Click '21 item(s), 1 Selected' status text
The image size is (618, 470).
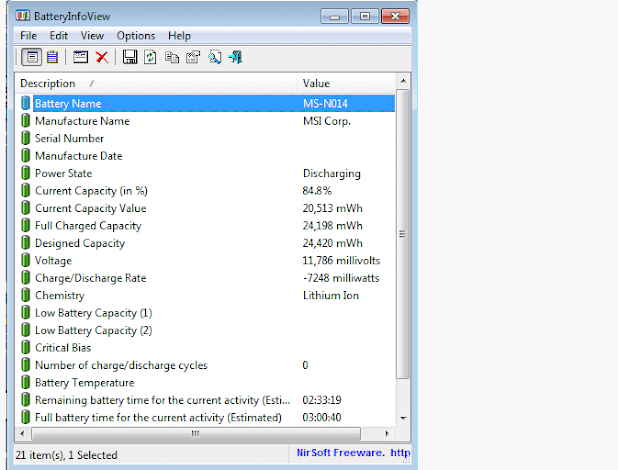pyautogui.click(x=66, y=455)
